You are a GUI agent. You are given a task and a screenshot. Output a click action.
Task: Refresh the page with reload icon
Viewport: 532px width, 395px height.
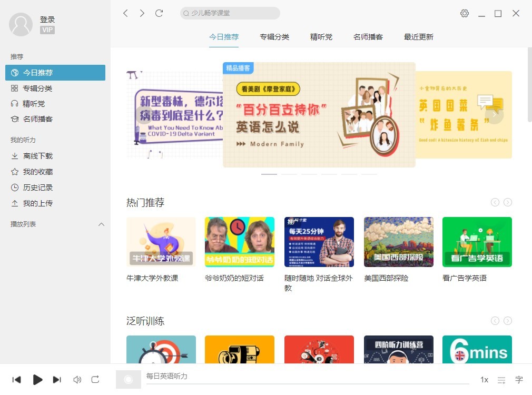(x=159, y=13)
